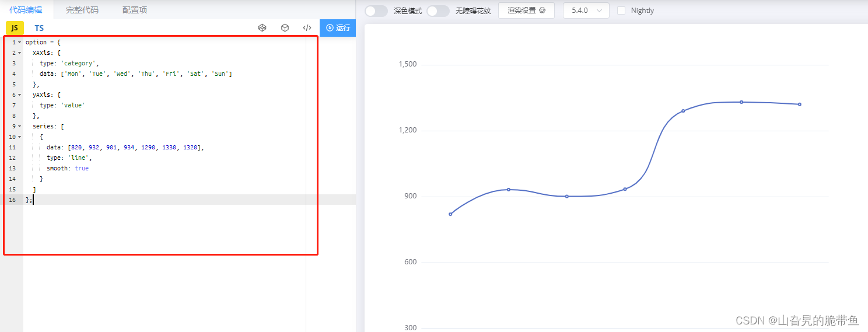Switch to TS language tab
The width and height of the screenshot is (868, 332).
[x=39, y=28]
